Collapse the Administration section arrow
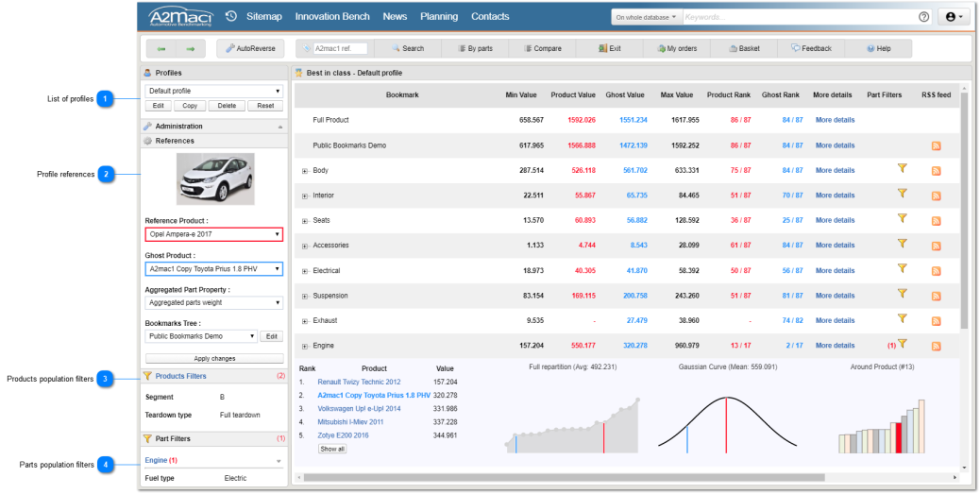The height and width of the screenshot is (494, 980). [280, 127]
